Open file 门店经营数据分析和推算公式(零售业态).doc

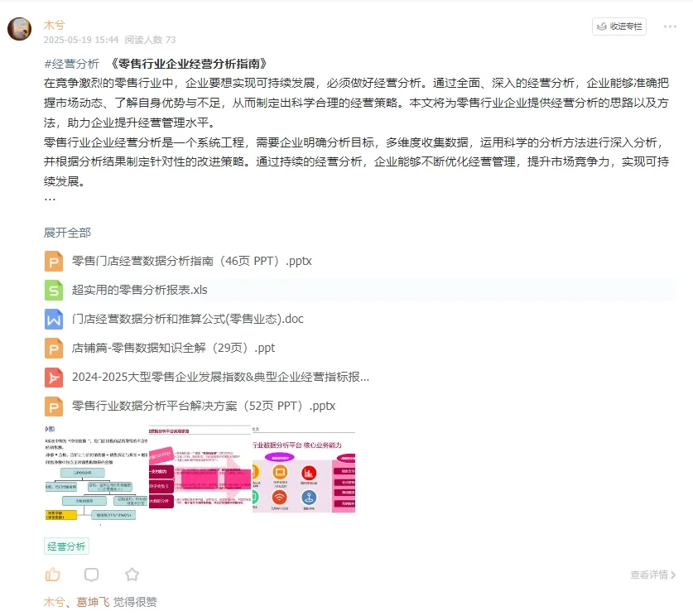188,319
